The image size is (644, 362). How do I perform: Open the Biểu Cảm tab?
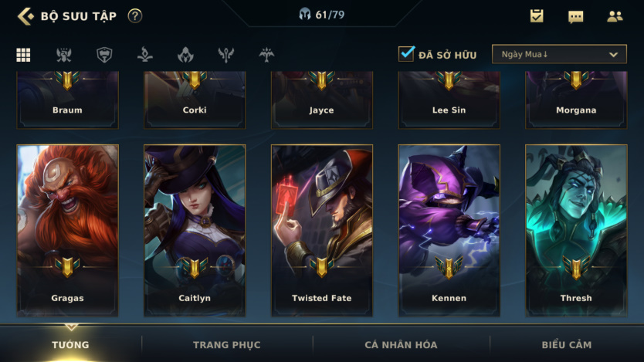(x=567, y=345)
